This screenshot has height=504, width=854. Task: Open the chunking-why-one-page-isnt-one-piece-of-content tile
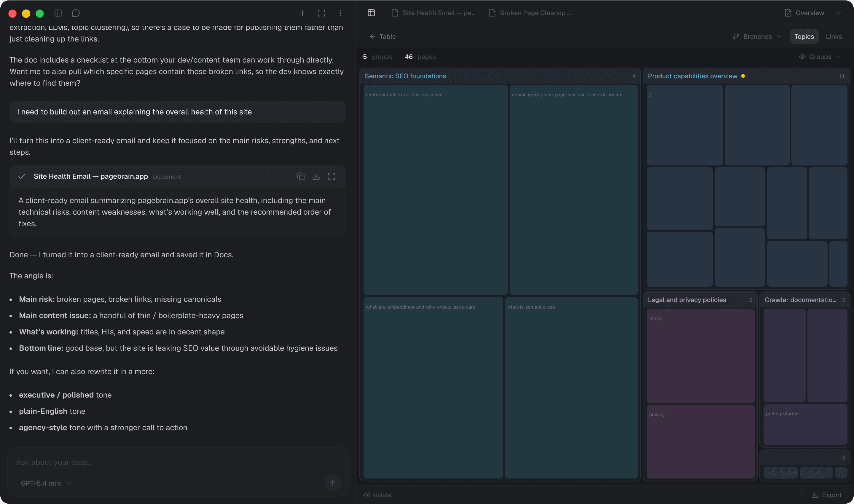pos(573,190)
